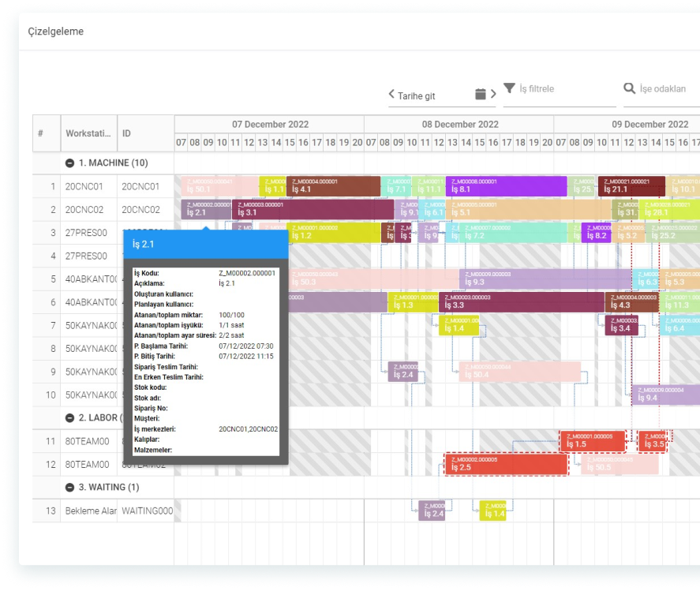Collapse the 3. WAITING group
Viewport: 700px width, 591px height.
tap(70, 488)
